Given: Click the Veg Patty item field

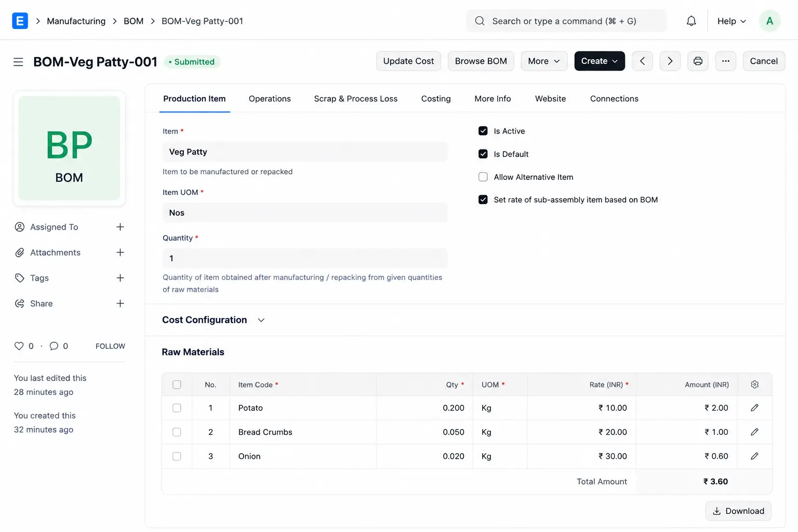Looking at the screenshot, I should point(305,152).
